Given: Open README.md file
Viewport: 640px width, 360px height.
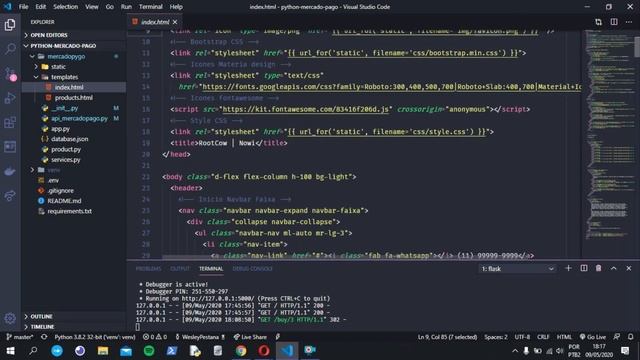Looking at the screenshot, I should point(74,201).
